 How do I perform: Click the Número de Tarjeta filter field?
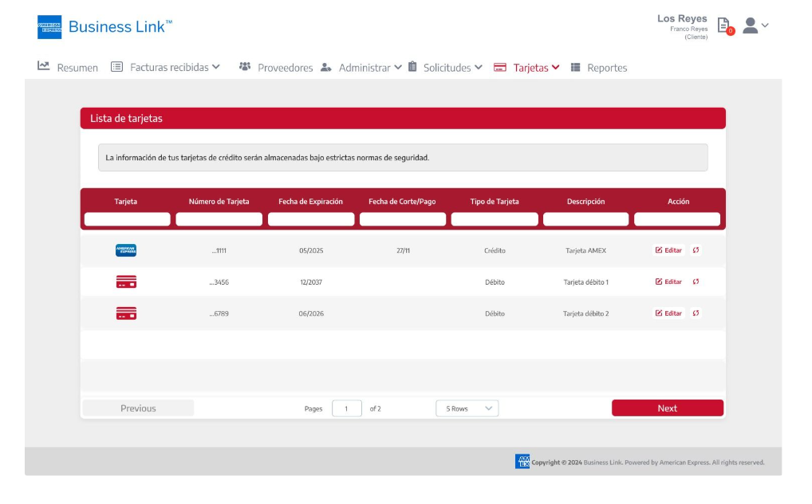coord(219,219)
